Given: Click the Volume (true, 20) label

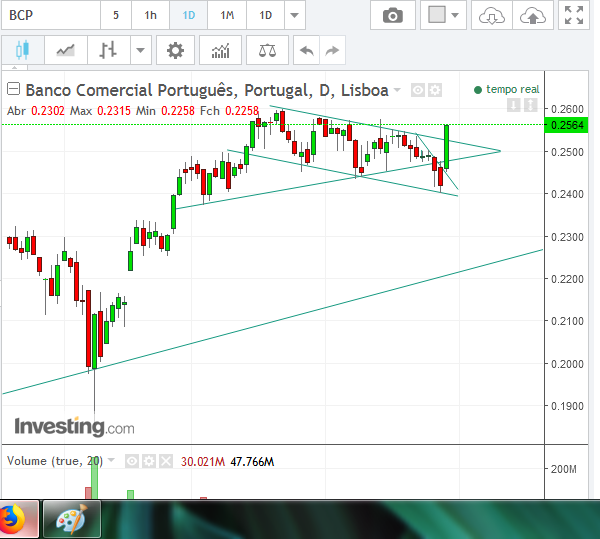Looking at the screenshot, I should point(55,461).
